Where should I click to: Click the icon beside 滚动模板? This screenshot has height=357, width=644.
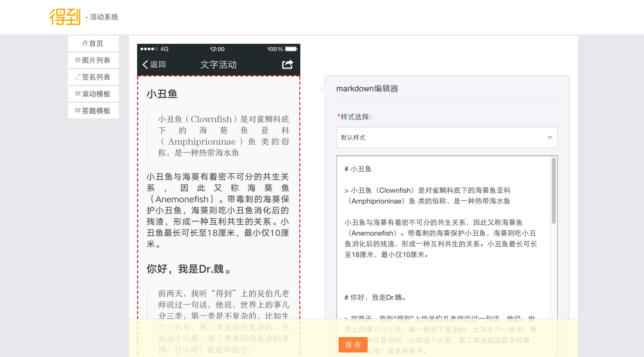(78, 94)
